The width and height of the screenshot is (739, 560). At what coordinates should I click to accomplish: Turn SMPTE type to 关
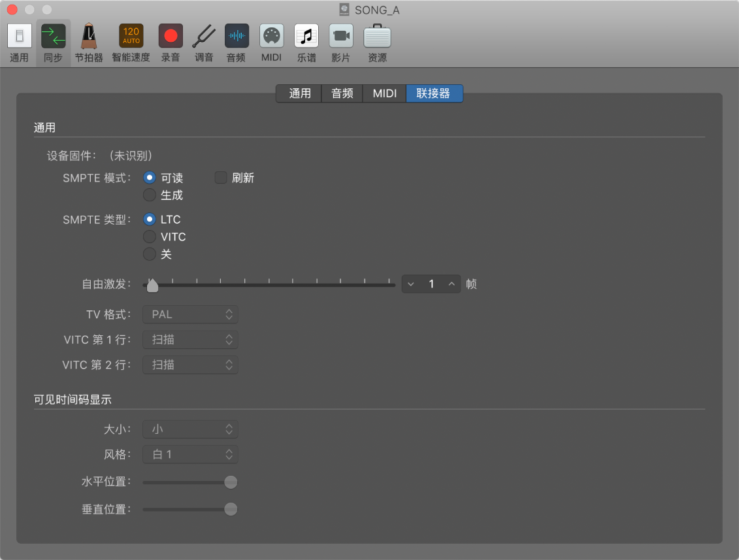(150, 254)
